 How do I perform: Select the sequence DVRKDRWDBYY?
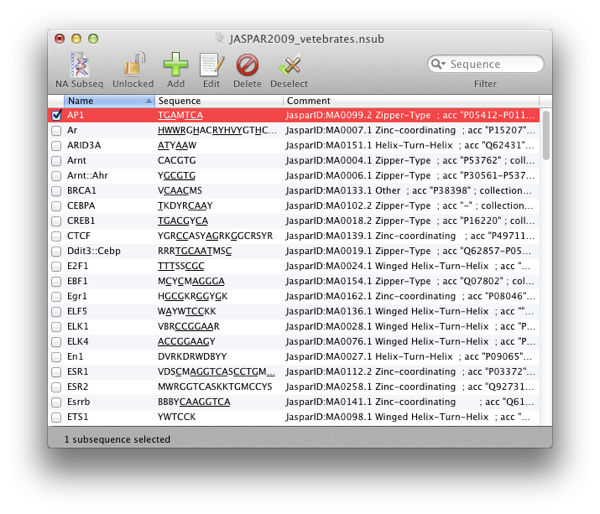pyautogui.click(x=192, y=357)
